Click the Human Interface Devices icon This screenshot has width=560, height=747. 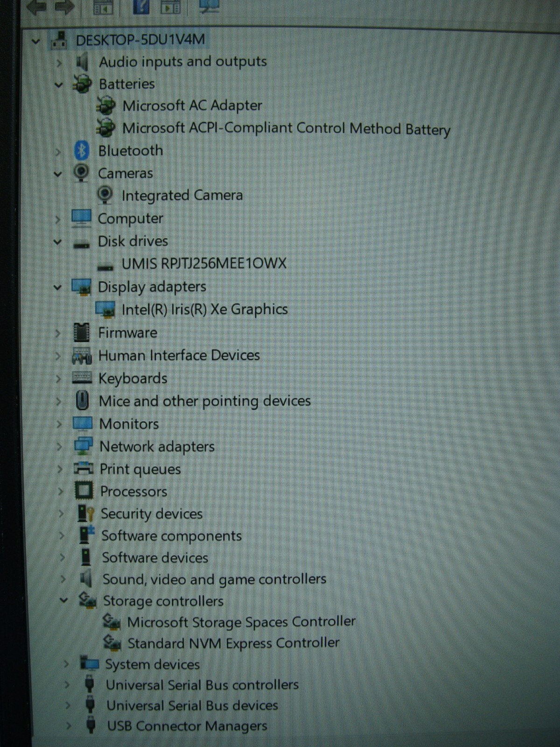coord(82,356)
